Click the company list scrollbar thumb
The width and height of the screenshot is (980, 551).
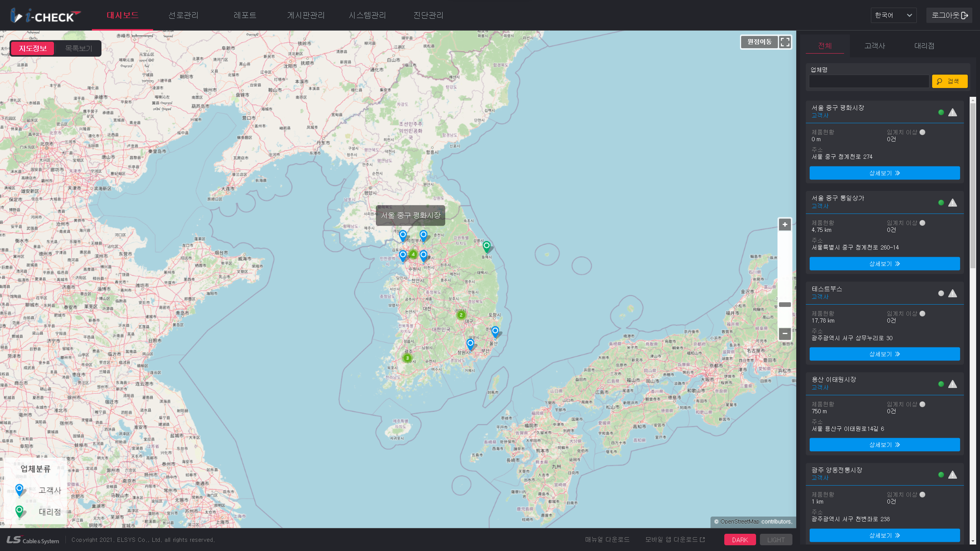click(x=973, y=186)
